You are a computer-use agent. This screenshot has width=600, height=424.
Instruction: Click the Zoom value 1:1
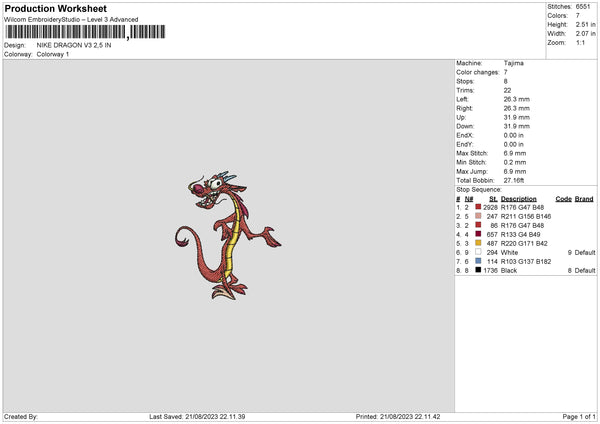tap(580, 42)
